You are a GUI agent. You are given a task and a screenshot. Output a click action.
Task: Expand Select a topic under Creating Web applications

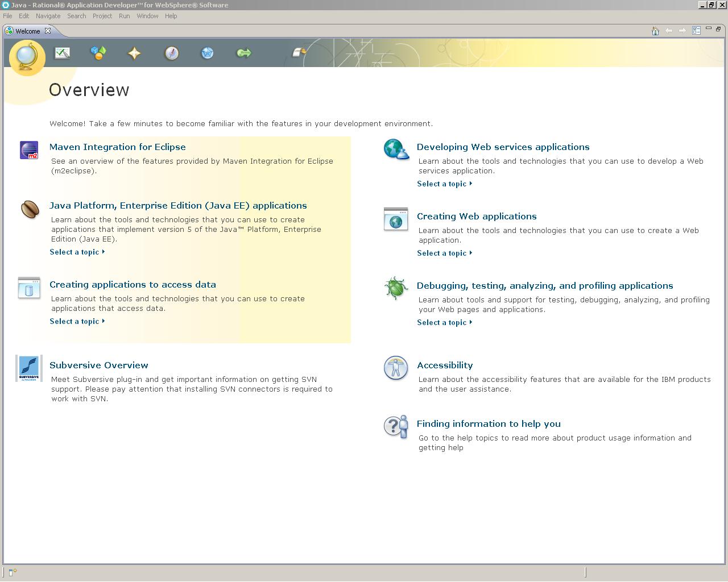click(x=445, y=253)
